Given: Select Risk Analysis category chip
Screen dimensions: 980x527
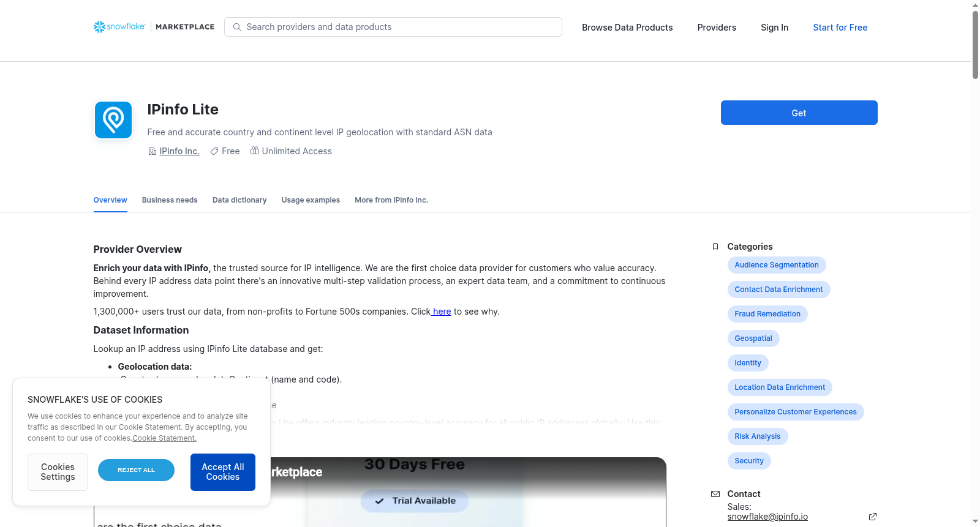Looking at the screenshot, I should click(758, 436).
